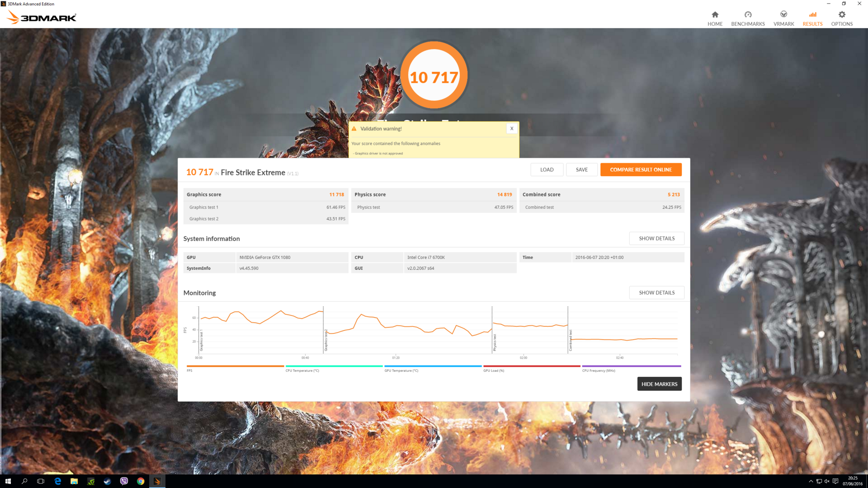This screenshot has height=488, width=868.
Task: Open the Action Center notifications icon
Action: pyautogui.click(x=835, y=481)
